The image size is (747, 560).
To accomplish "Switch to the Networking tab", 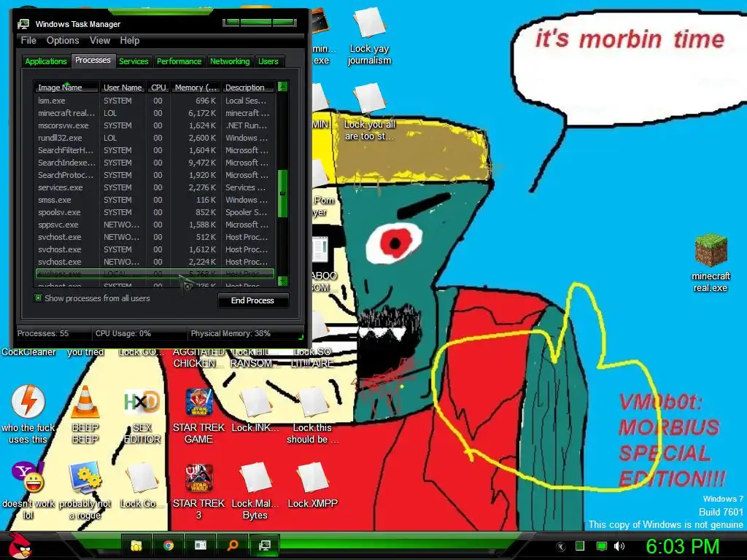I will [x=230, y=61].
